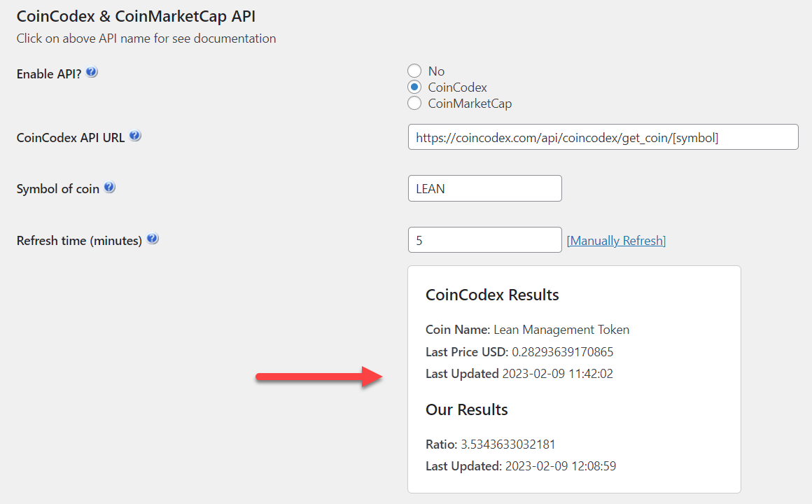This screenshot has width=812, height=504.
Task: Click the Symbol of coin field containing LEAN
Action: (x=484, y=188)
